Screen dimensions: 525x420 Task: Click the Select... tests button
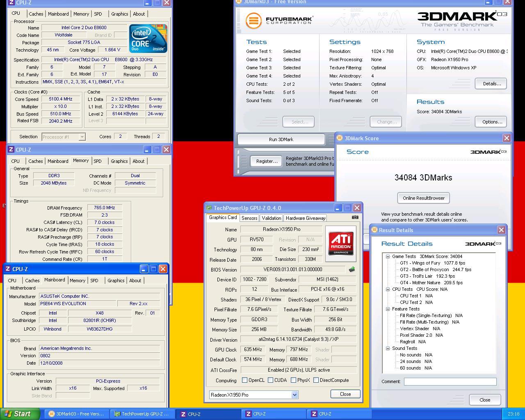(x=299, y=122)
